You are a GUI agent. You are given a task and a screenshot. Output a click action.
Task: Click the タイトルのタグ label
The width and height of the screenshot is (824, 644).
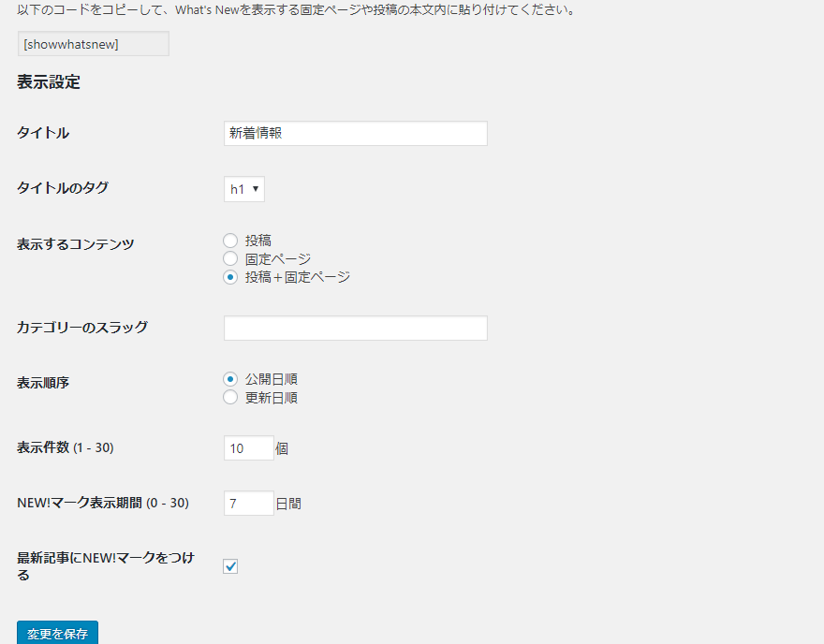63,187
